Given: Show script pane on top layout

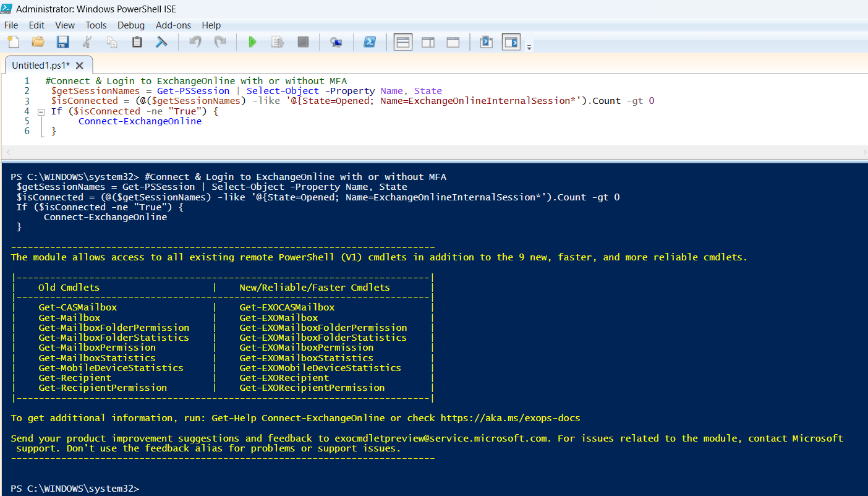Looking at the screenshot, I should point(403,42).
